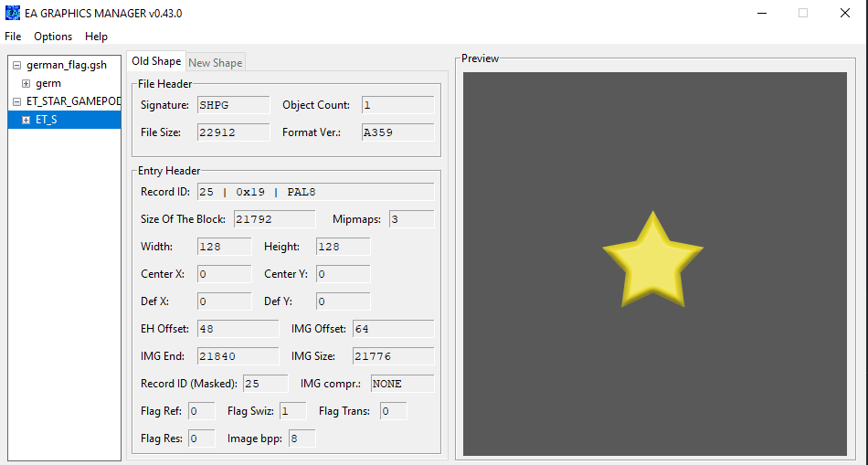Image resolution: width=868 pixels, height=465 pixels.
Task: Click the Flag Trans field
Action: click(394, 411)
